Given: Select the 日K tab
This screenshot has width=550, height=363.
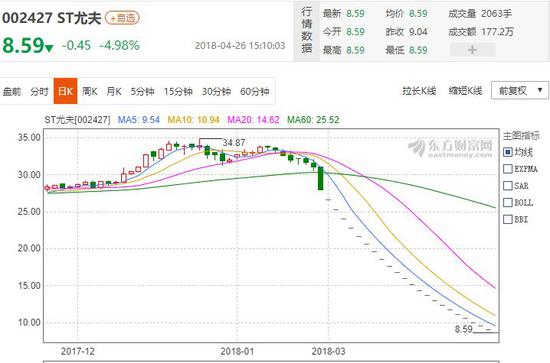Looking at the screenshot, I should [65, 91].
